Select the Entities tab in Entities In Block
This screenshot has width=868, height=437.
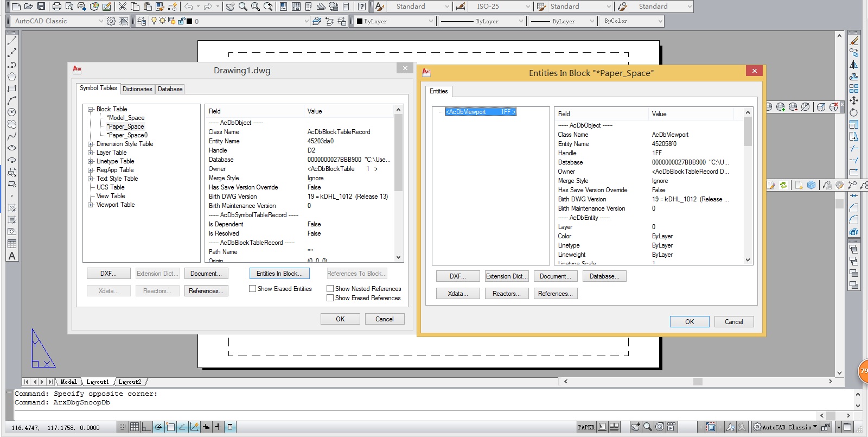coord(439,91)
